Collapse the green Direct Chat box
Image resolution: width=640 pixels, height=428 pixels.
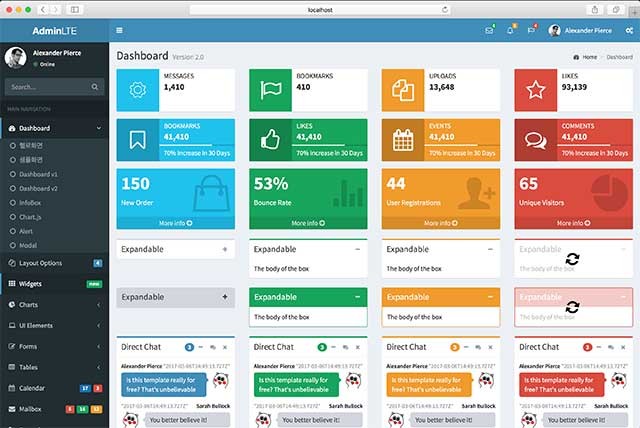[333, 347]
